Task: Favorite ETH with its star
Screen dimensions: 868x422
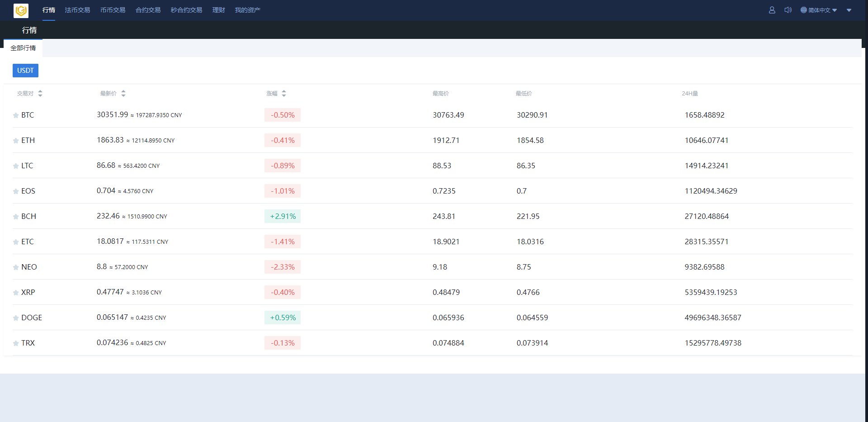Action: point(16,141)
